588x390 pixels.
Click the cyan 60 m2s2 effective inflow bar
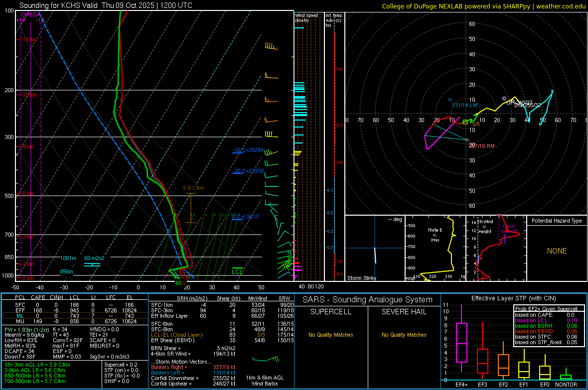point(92,264)
